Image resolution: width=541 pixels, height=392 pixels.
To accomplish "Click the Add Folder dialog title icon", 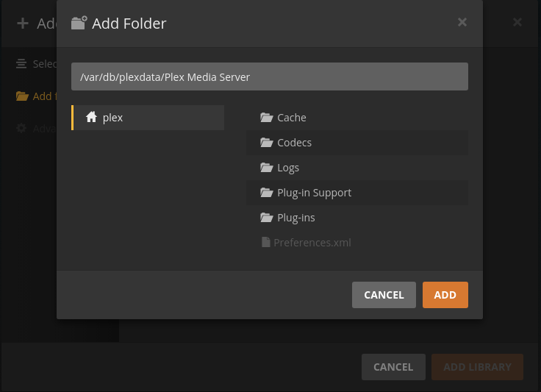I will pos(79,23).
